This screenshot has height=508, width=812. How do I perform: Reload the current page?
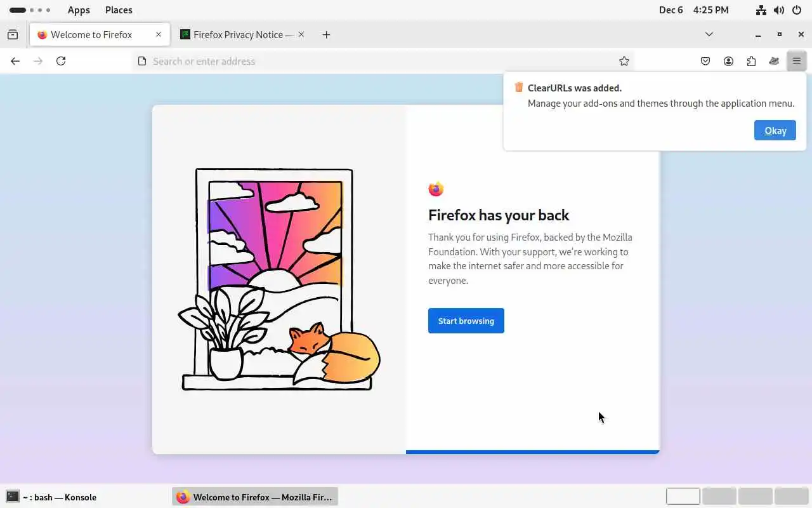pyautogui.click(x=61, y=61)
